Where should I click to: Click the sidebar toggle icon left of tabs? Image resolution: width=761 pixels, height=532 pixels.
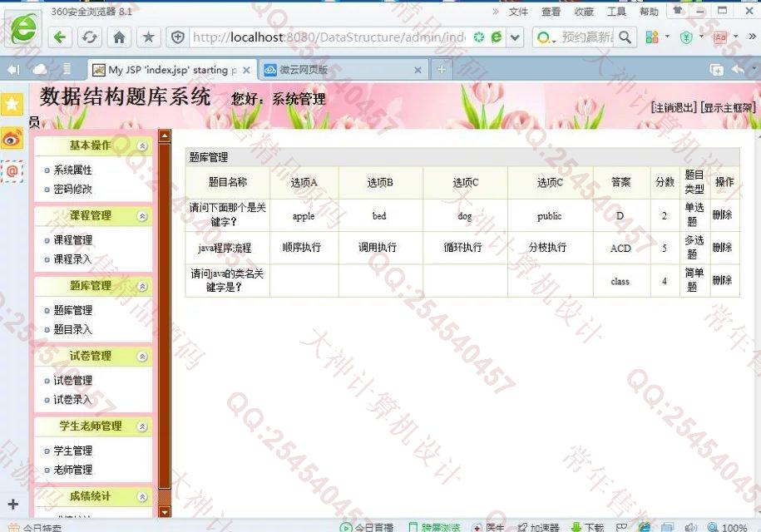(13, 70)
